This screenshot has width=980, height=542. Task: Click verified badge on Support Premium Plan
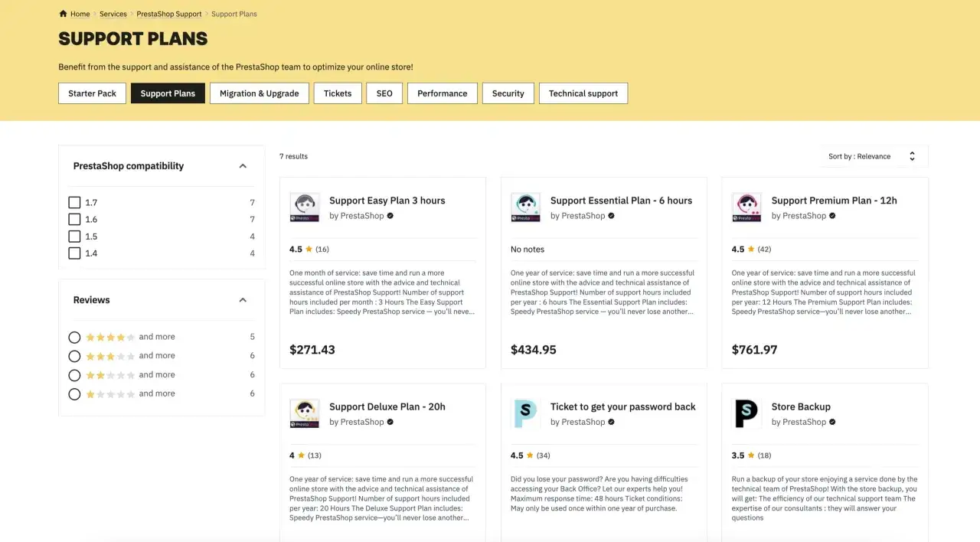pyautogui.click(x=832, y=216)
